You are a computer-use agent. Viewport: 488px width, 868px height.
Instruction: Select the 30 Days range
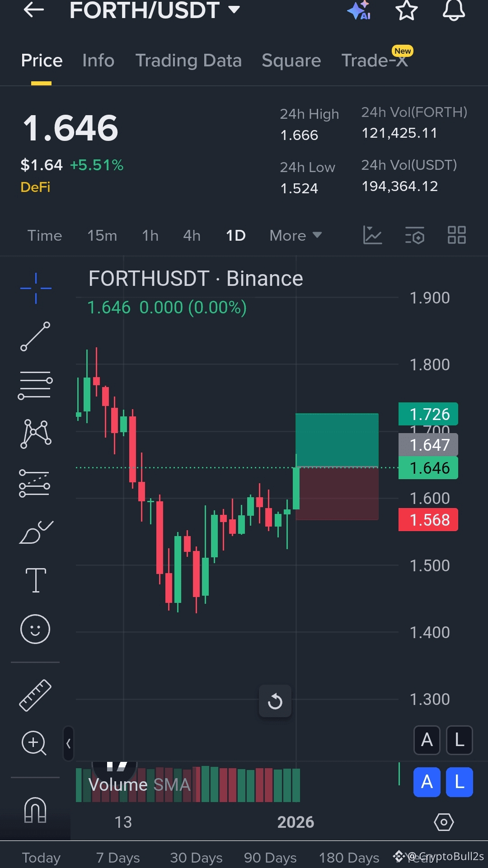click(x=196, y=858)
